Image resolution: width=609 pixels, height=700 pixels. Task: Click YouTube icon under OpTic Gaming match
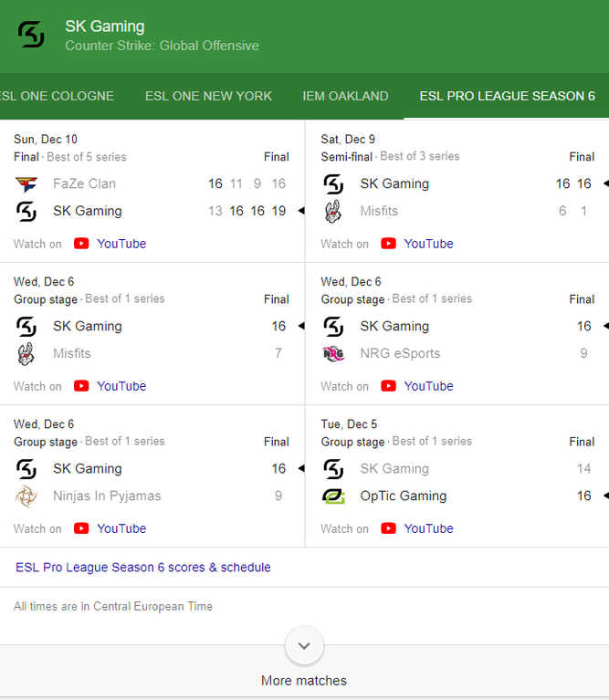pyautogui.click(x=388, y=528)
